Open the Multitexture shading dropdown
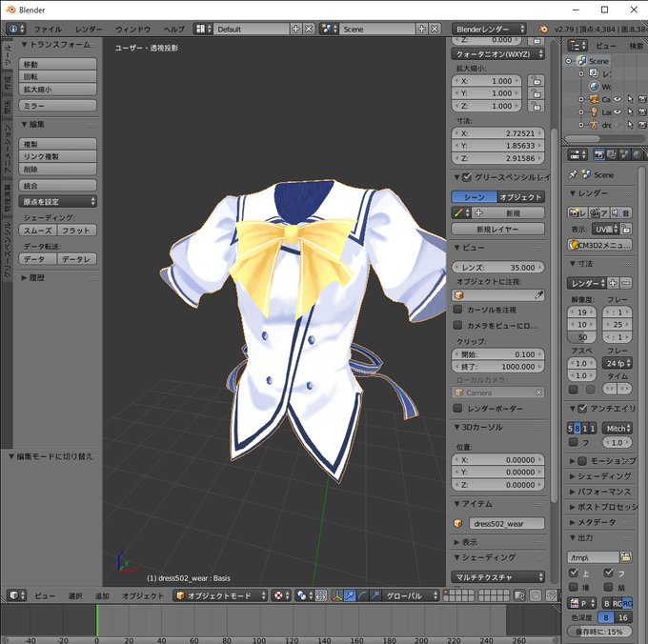Image resolution: width=648 pixels, height=644 pixels. point(498,577)
